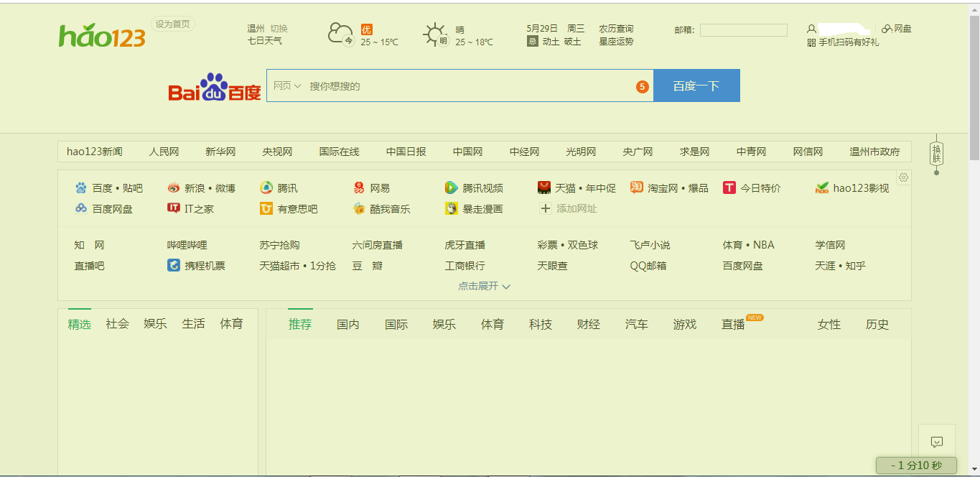Viewport: 980px width, 477px height.
Task: Select 体育 tab in left panel
Action: [232, 324]
